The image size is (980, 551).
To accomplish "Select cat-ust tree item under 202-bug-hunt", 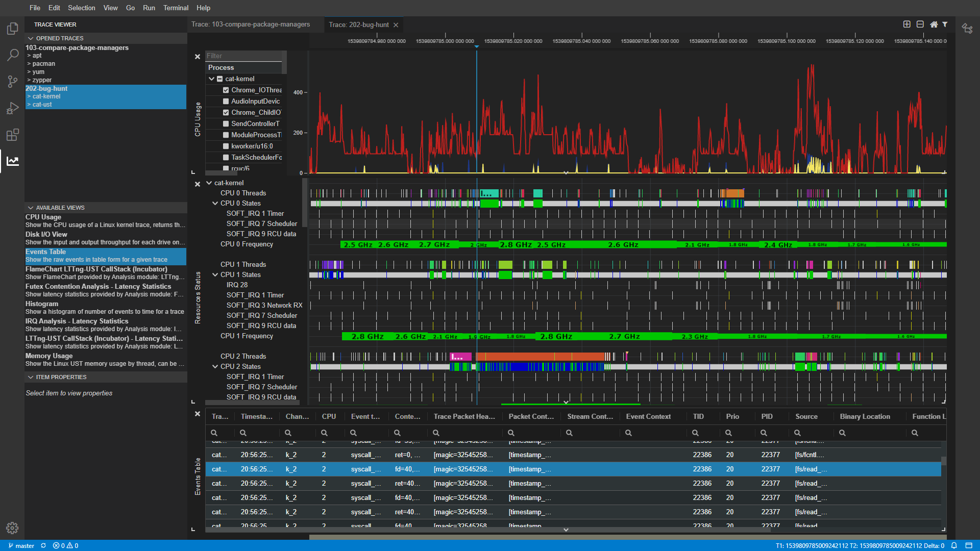I will (43, 104).
